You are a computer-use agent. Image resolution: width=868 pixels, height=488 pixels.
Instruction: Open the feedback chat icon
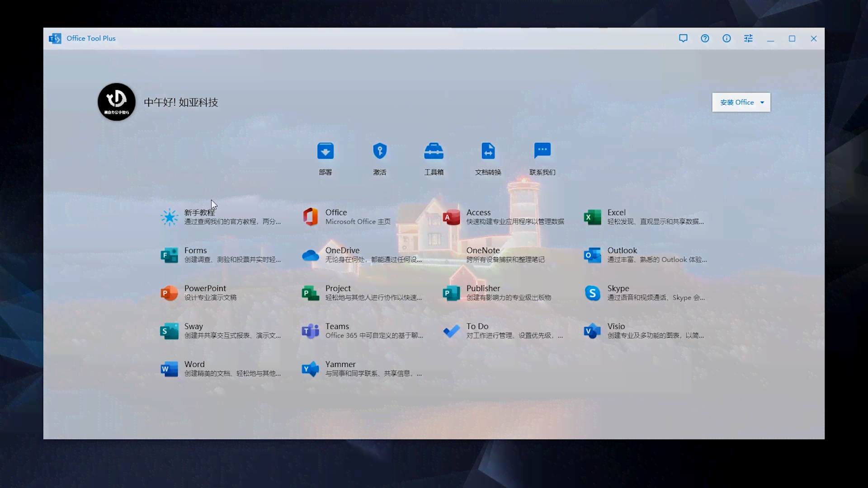point(683,38)
